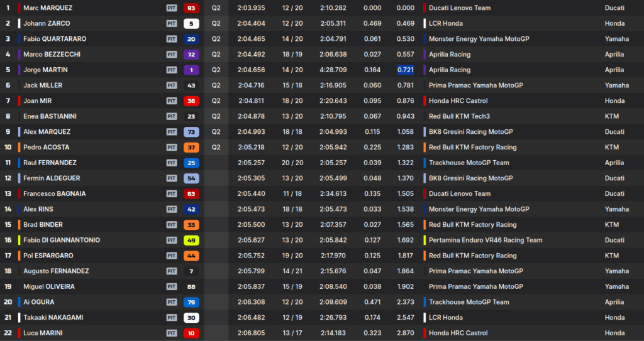The height and width of the screenshot is (341, 644).
Task: Click KTM manufacturer in BINDER row
Action: click(x=611, y=224)
